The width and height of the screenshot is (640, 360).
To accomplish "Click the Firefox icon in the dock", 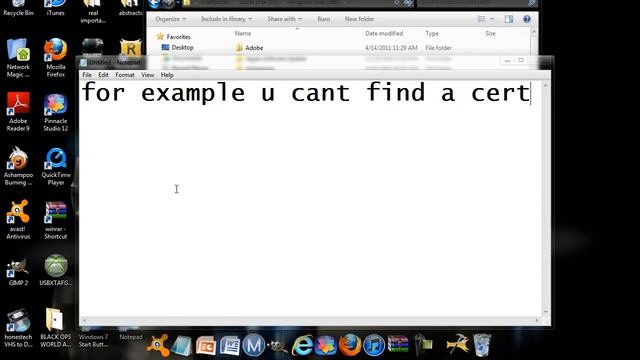I will coord(350,345).
